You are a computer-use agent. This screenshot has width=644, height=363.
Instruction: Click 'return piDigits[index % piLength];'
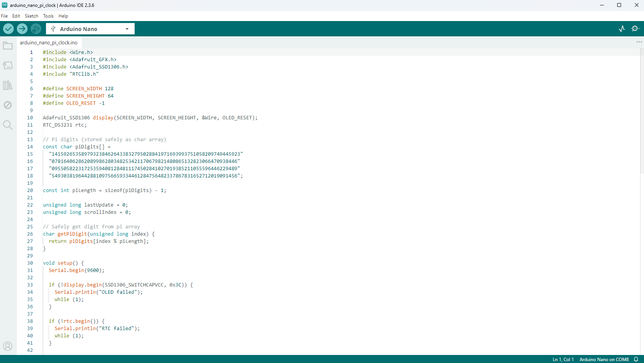[99, 241]
